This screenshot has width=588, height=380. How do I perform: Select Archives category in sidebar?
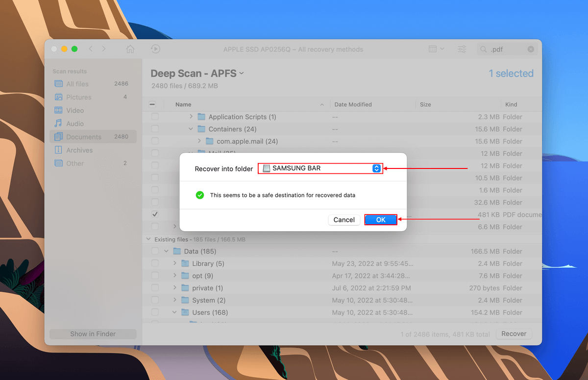tap(93, 150)
